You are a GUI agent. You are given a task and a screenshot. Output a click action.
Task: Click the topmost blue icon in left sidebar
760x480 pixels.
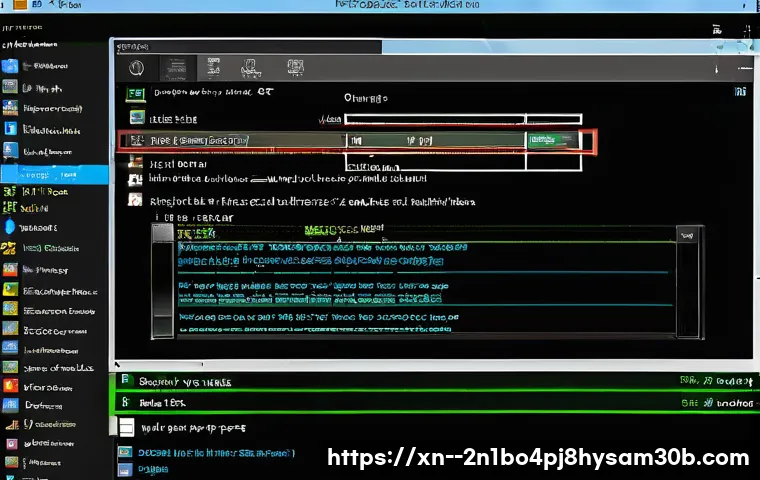(10, 66)
